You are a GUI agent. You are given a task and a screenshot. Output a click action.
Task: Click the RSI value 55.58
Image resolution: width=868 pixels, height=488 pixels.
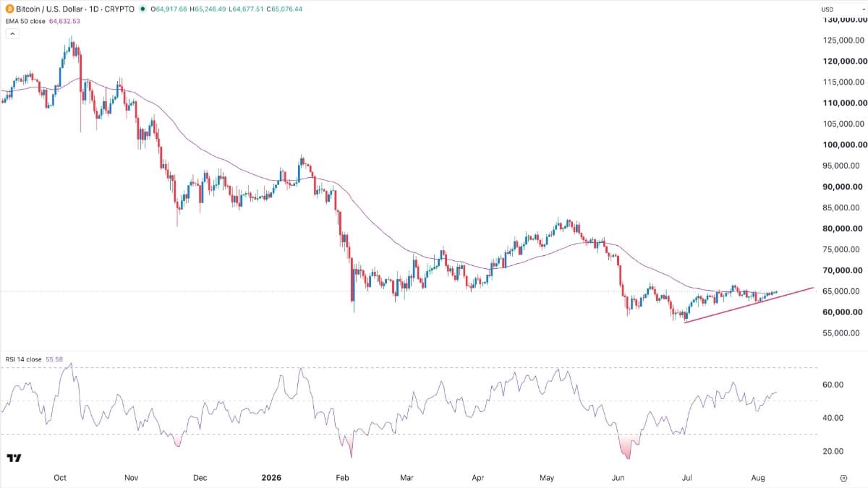click(x=53, y=359)
